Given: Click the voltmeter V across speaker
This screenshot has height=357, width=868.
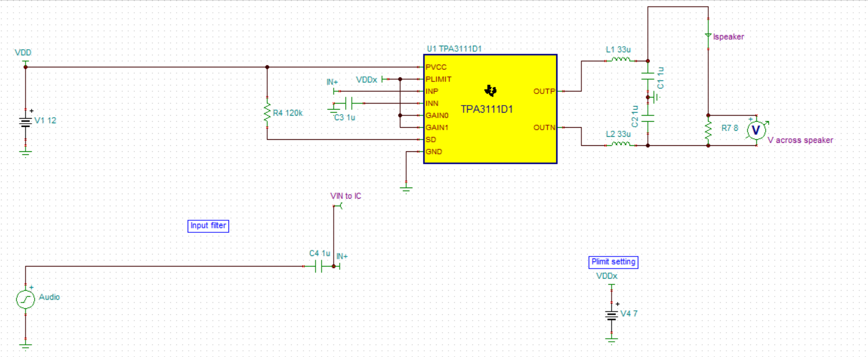Looking at the screenshot, I should pyautogui.click(x=756, y=130).
